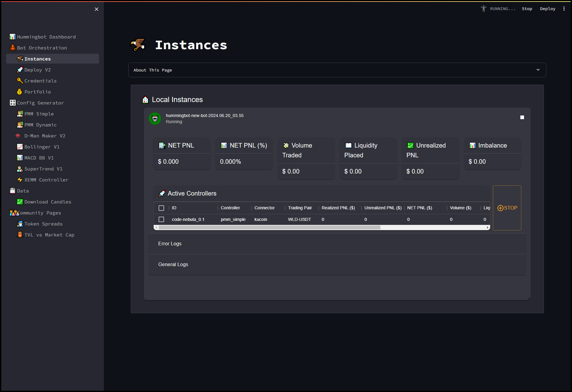The image size is (572, 392).
Task: Click the money bag Portfolio icon
Action: pos(20,92)
